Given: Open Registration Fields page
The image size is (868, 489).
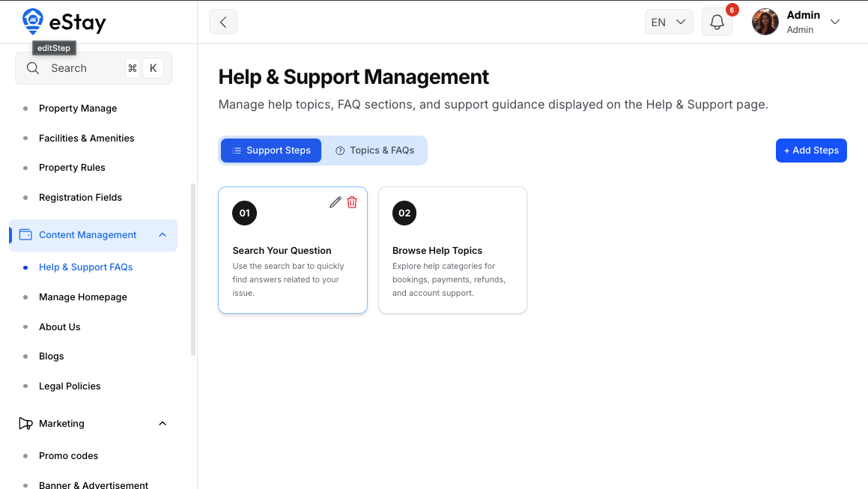Looking at the screenshot, I should (x=80, y=198).
